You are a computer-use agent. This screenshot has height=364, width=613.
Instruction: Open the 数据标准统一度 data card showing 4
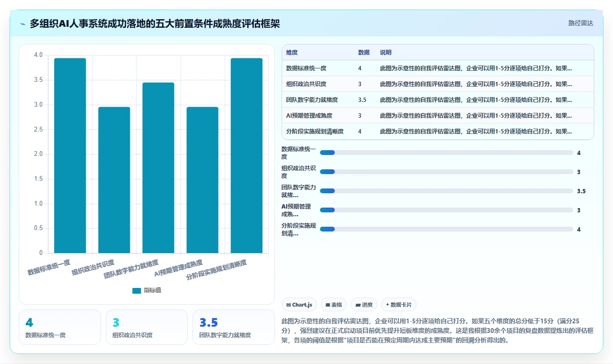pos(60,327)
